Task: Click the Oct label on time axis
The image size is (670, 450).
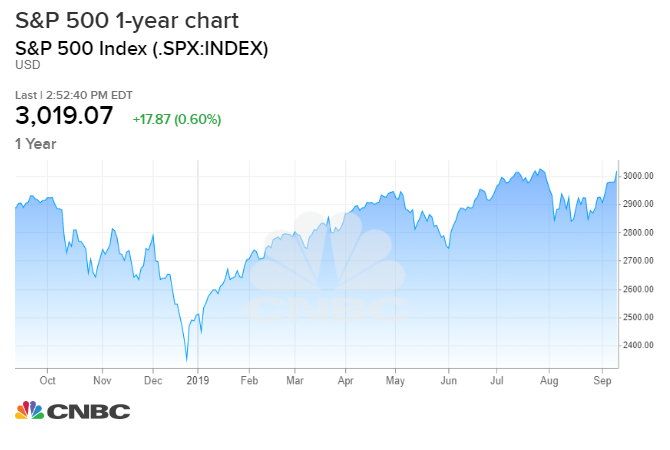Action: [47, 381]
